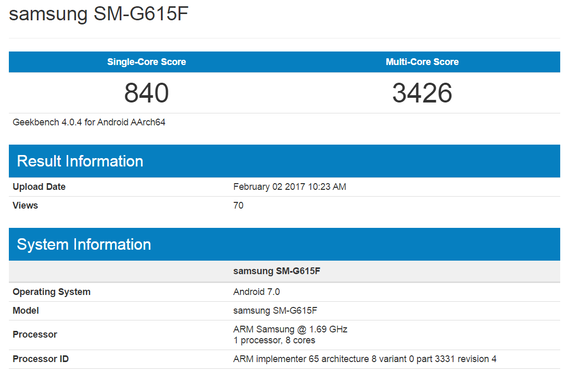Click the single-core score value 840
This screenshot has height=373, width=580.
click(146, 93)
